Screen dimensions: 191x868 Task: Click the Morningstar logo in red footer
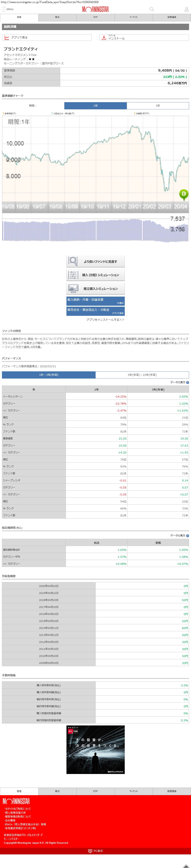(x=16, y=801)
